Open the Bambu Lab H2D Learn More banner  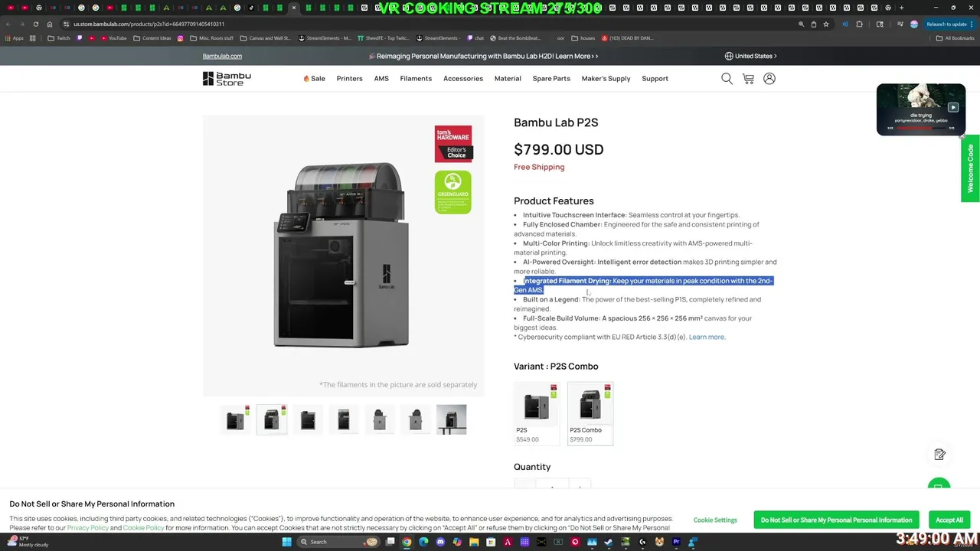click(483, 56)
